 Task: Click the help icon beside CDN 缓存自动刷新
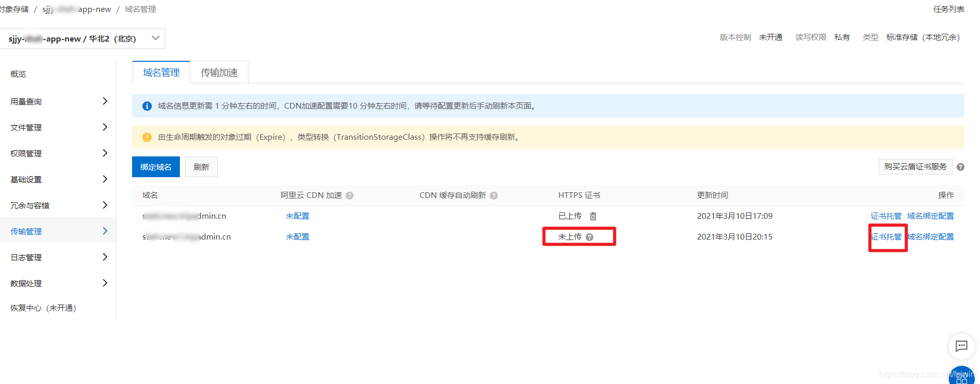(x=494, y=196)
